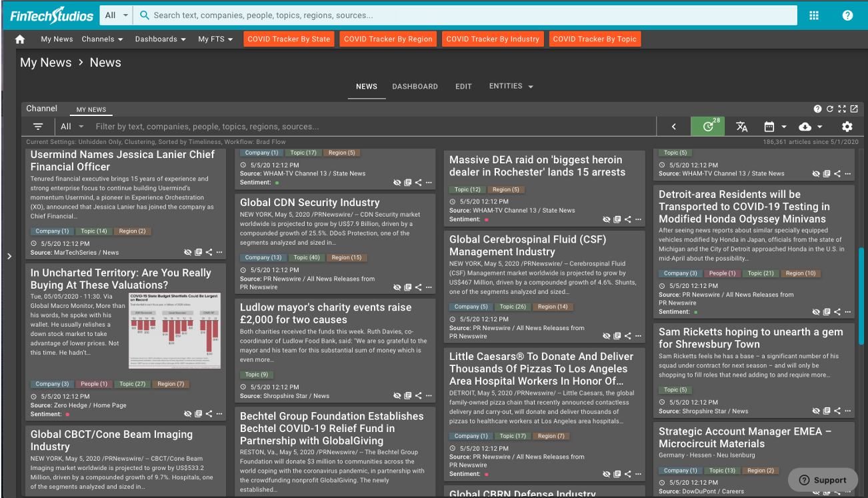Click the top search text field

[467, 15]
